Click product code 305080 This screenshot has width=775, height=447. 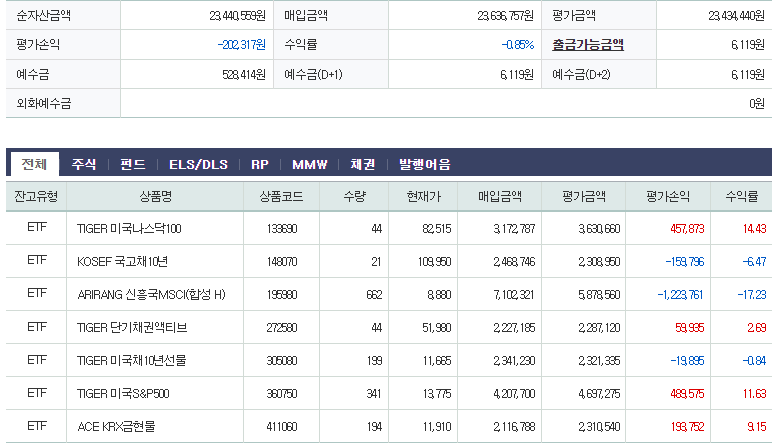tap(282, 360)
